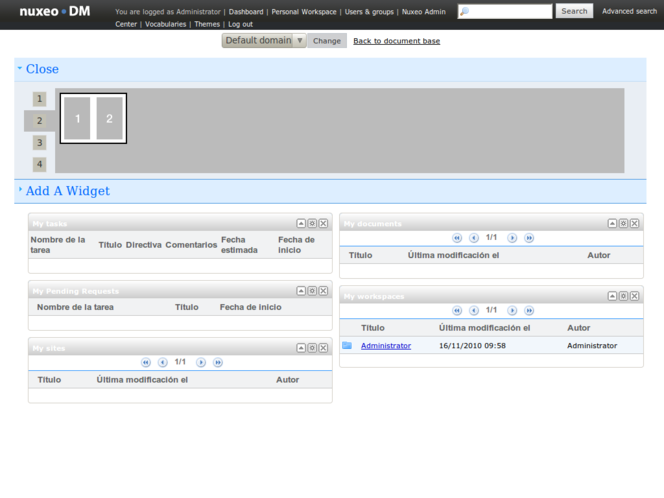Open Users & groups in top menu

tap(369, 12)
